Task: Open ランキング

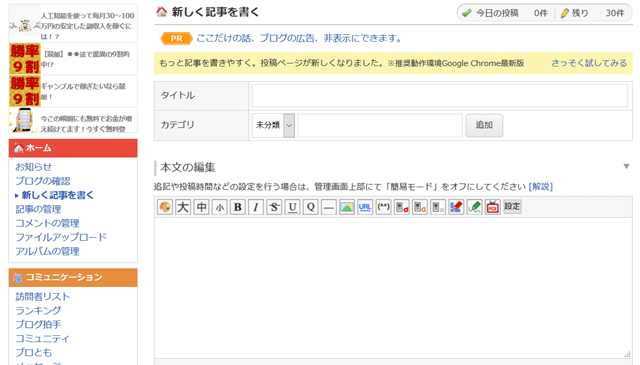Action: point(38,311)
